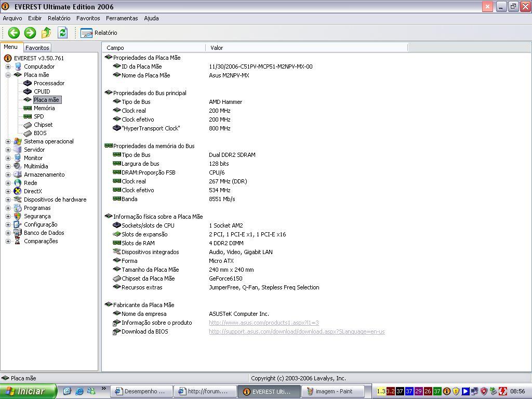Expand the Computador node
The image size is (532, 399).
8,67
